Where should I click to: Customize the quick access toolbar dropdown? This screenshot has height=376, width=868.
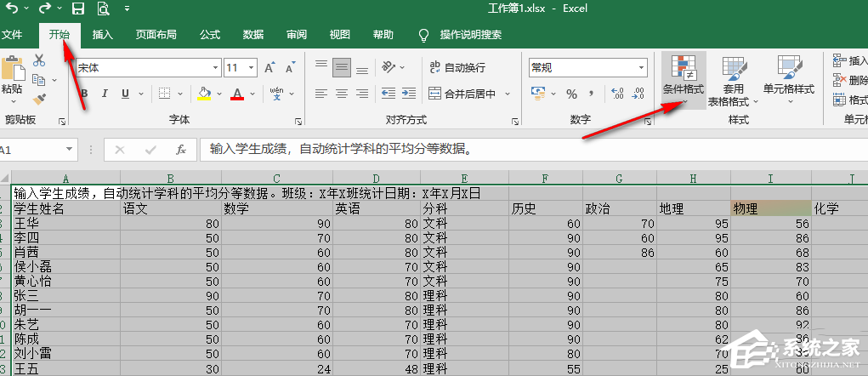click(x=128, y=9)
